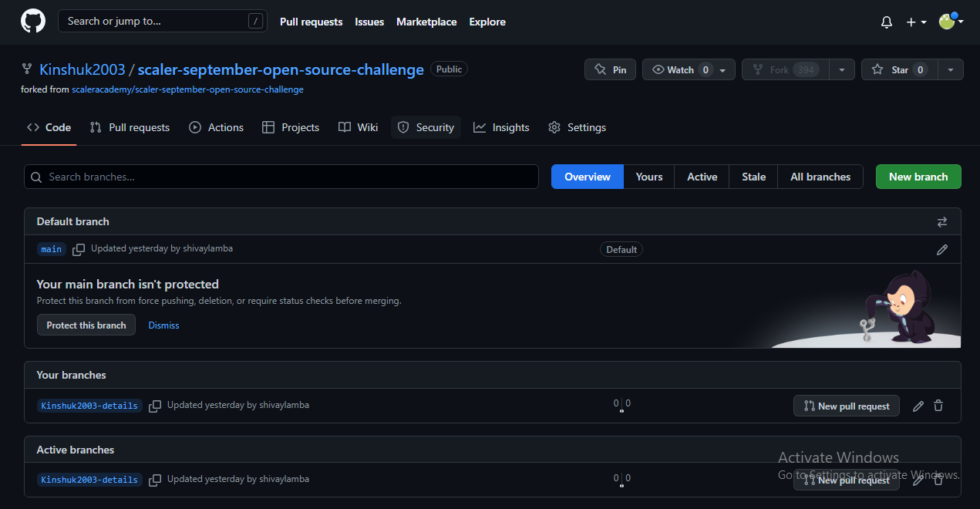Switch to the Settings tab
The width and height of the screenshot is (980, 509).
point(578,127)
